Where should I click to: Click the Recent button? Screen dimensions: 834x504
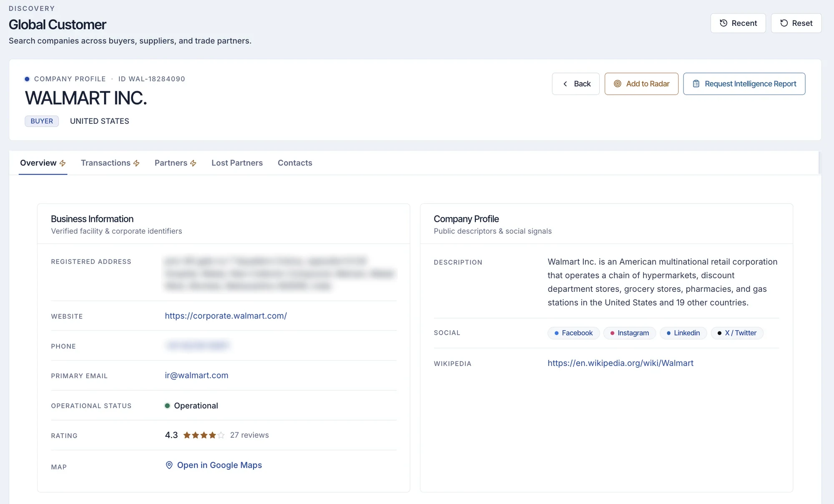click(x=738, y=23)
